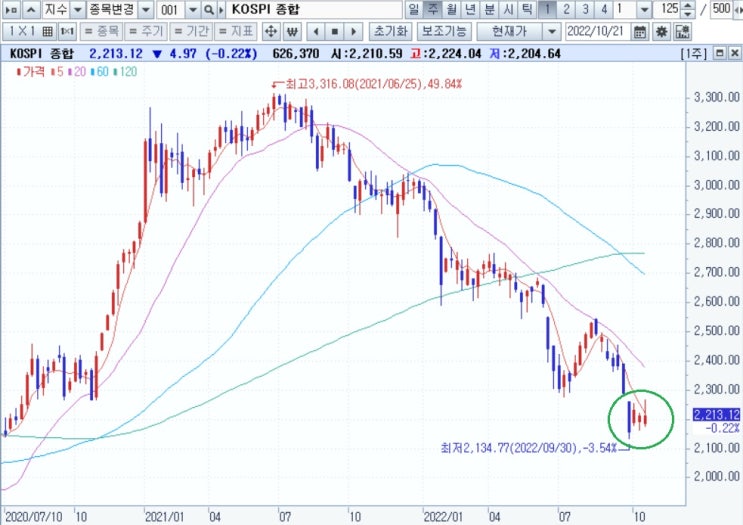Open the 종목변경 dropdown arrow
This screenshot has height=525, width=743.
(146, 9)
